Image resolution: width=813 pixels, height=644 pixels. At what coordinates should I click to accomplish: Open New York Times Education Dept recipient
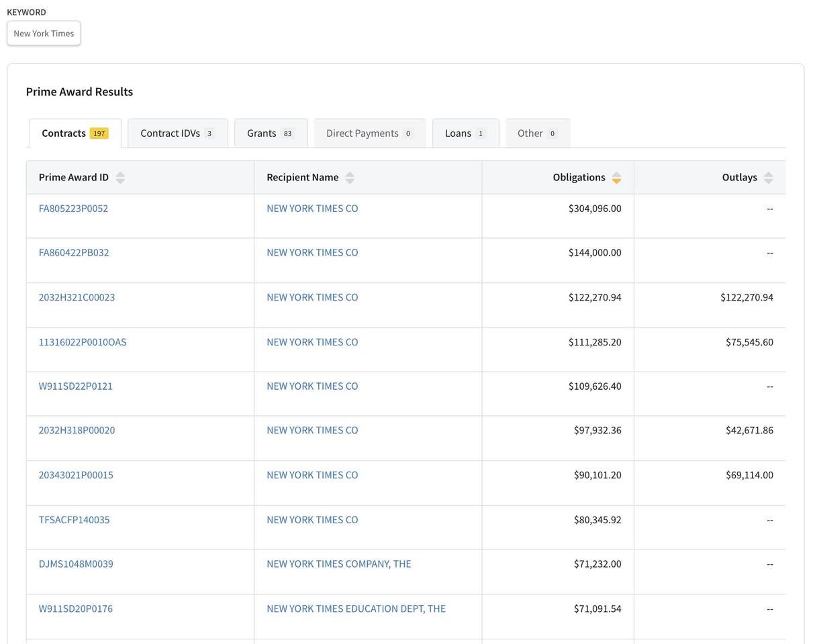point(356,609)
